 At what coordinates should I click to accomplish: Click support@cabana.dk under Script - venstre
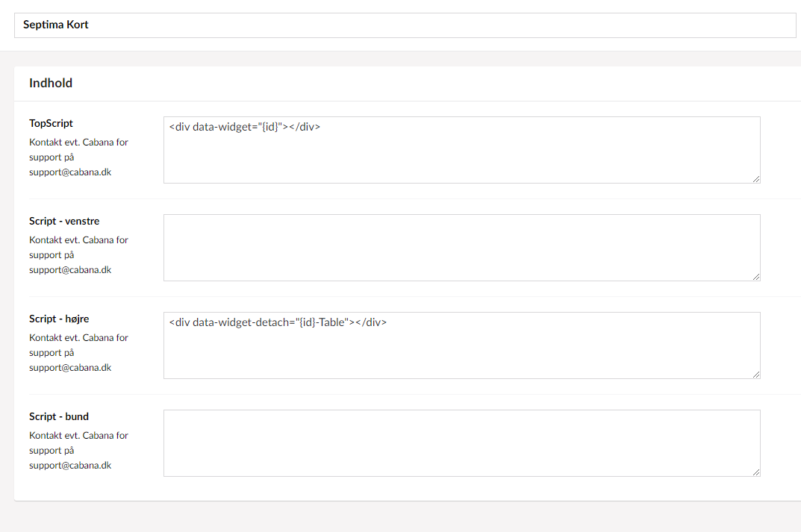tap(70, 270)
